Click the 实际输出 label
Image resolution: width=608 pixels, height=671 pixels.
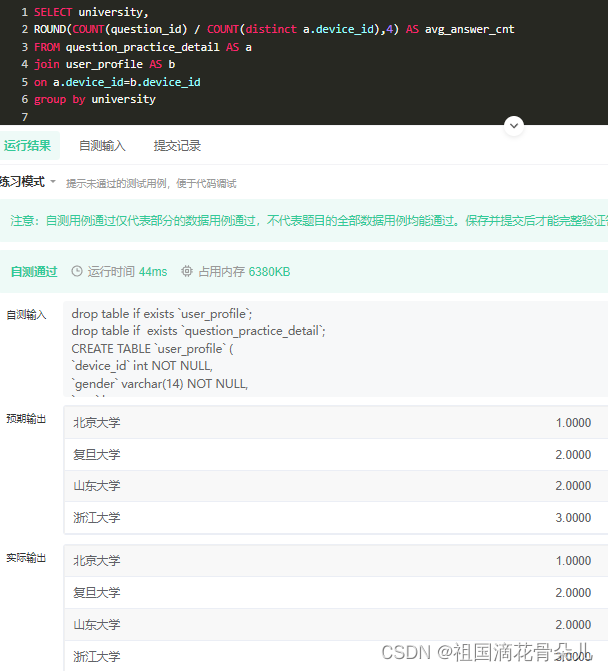26,558
